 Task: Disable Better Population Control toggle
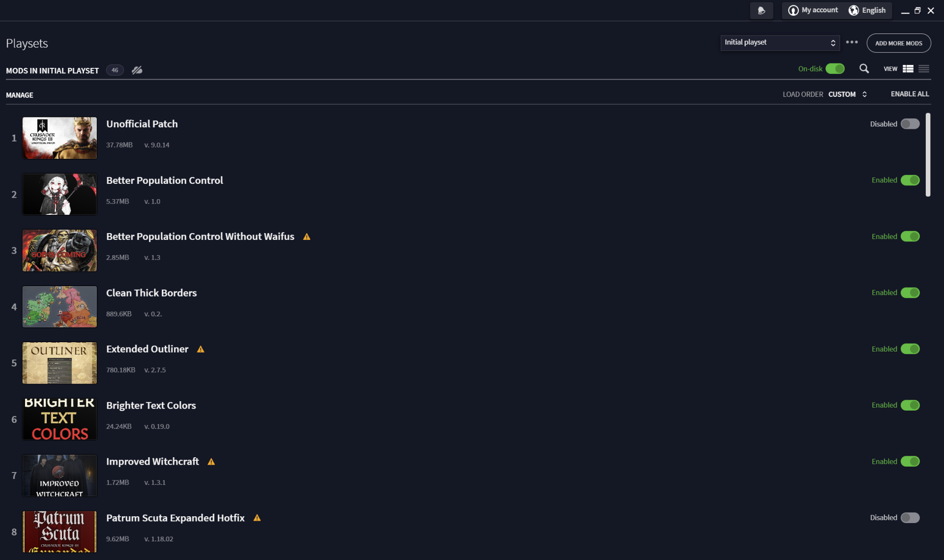[x=910, y=180]
